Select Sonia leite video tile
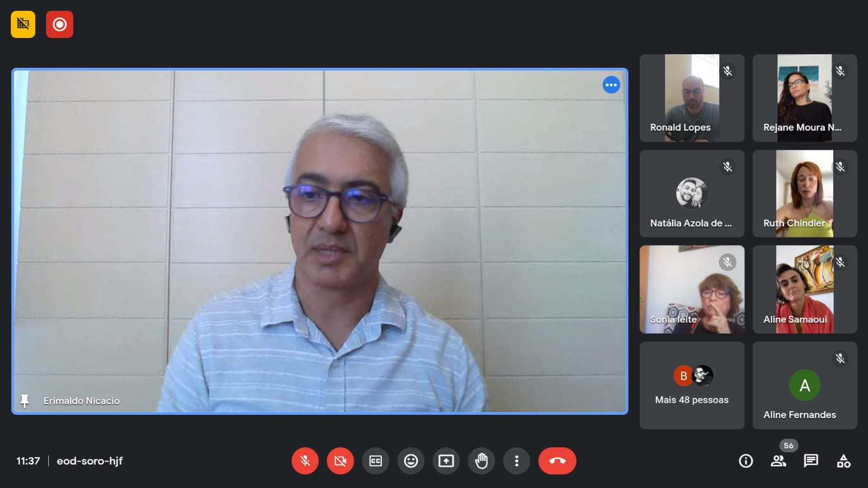 pyautogui.click(x=692, y=290)
